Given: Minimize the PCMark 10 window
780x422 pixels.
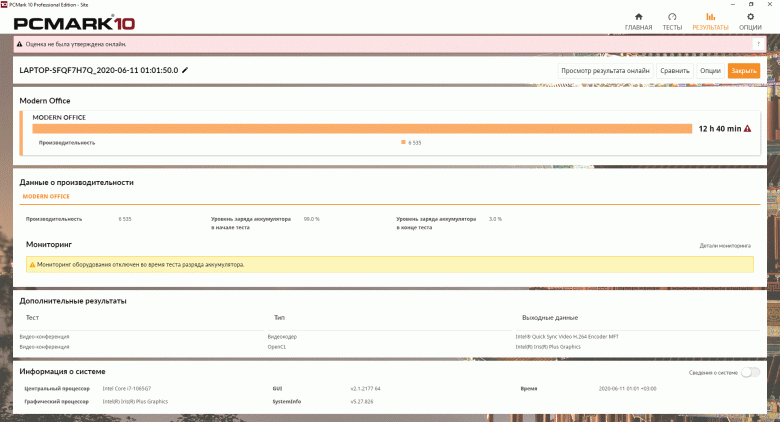Looking at the screenshot, I should point(733,4).
